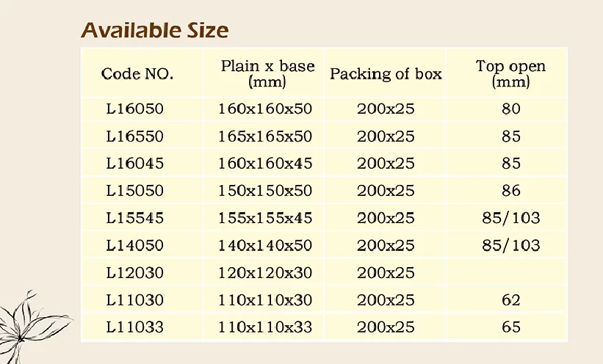603x364 pixels.
Task: Select the L15545 row code
Action: pyautogui.click(x=134, y=218)
